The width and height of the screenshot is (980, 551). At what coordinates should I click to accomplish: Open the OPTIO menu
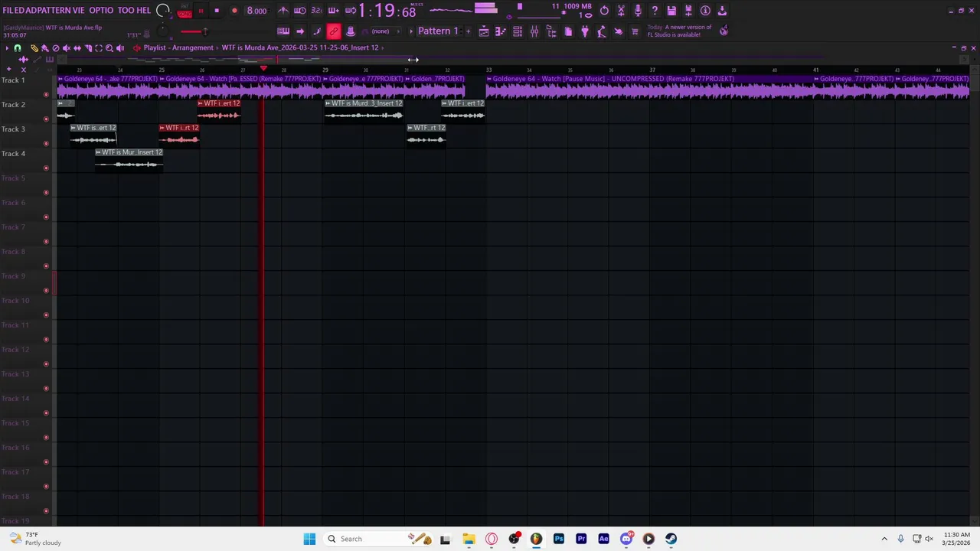pos(101,11)
